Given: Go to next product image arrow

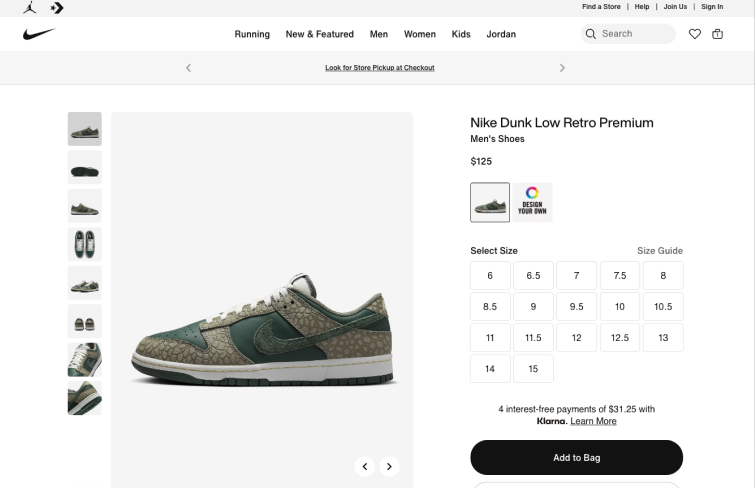Looking at the screenshot, I should [x=389, y=466].
